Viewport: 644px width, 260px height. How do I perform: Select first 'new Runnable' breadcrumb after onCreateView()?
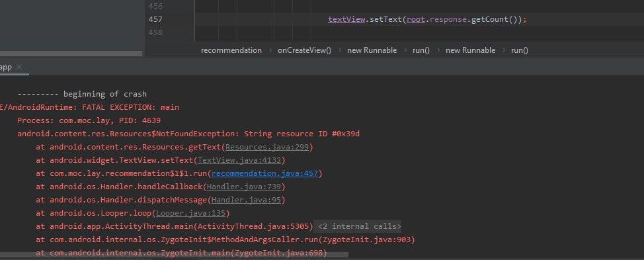(x=372, y=50)
